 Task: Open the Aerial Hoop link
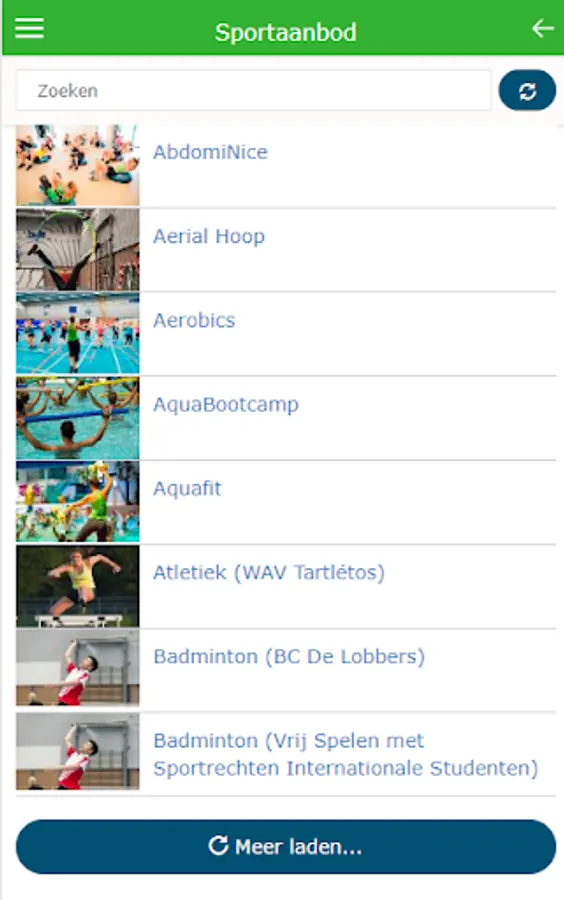pos(209,236)
